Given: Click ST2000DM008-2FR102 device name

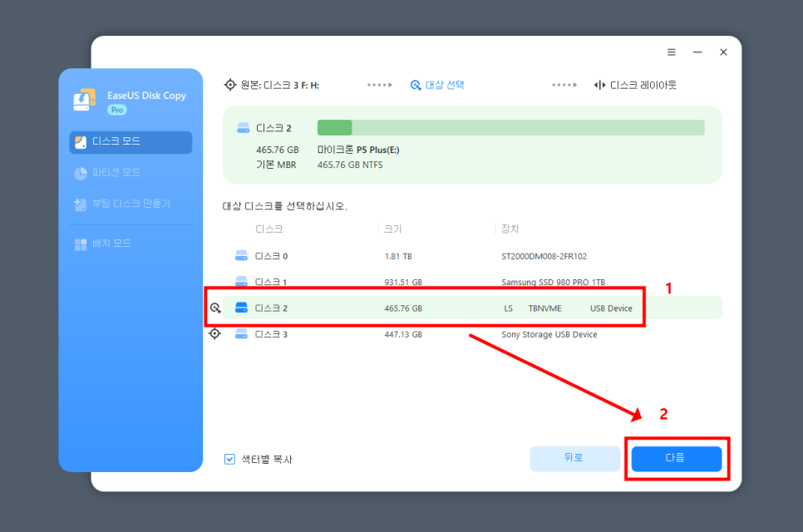Looking at the screenshot, I should (544, 256).
